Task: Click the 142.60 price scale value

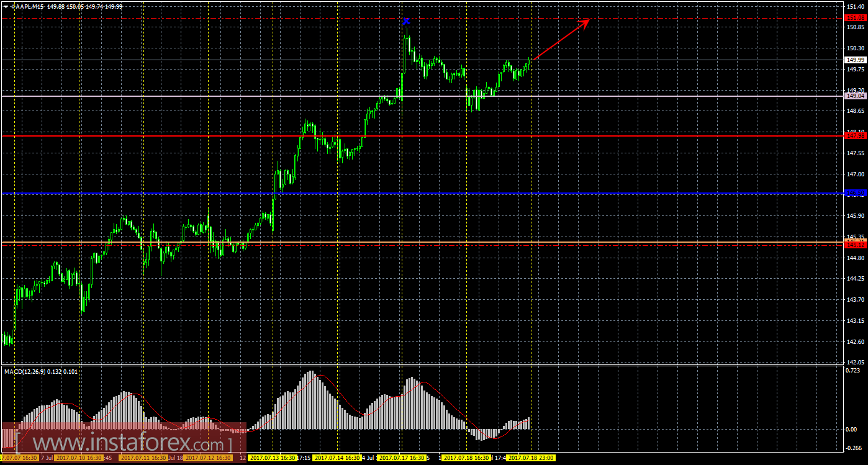Action: [x=856, y=342]
